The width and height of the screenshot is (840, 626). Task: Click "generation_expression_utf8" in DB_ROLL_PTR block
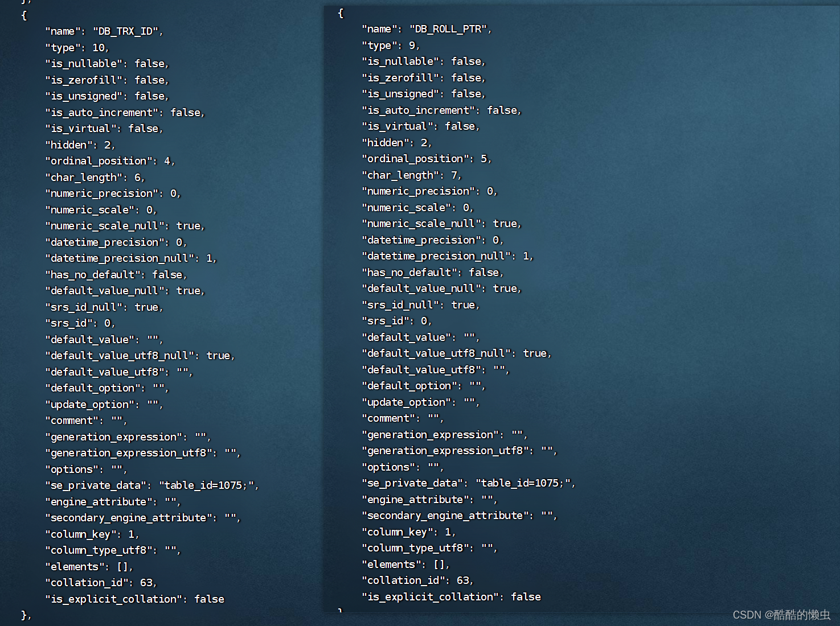point(460,451)
